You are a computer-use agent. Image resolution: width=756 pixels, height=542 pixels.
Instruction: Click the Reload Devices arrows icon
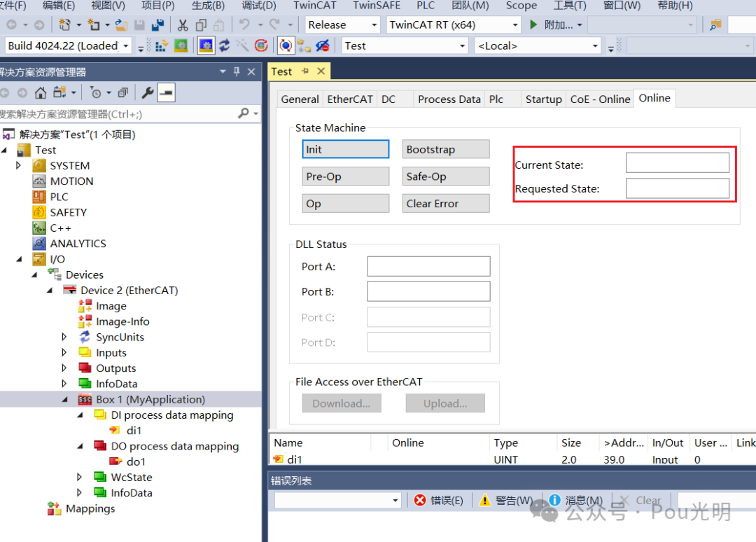224,46
